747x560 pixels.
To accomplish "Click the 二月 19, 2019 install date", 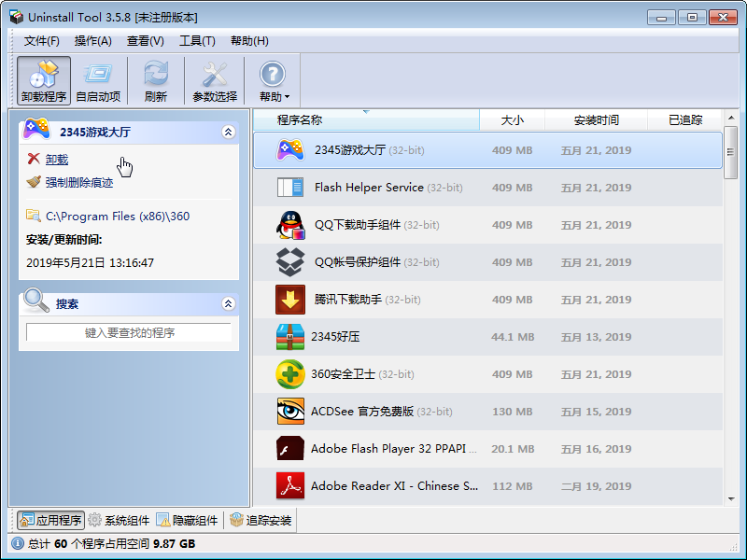I will [596, 486].
